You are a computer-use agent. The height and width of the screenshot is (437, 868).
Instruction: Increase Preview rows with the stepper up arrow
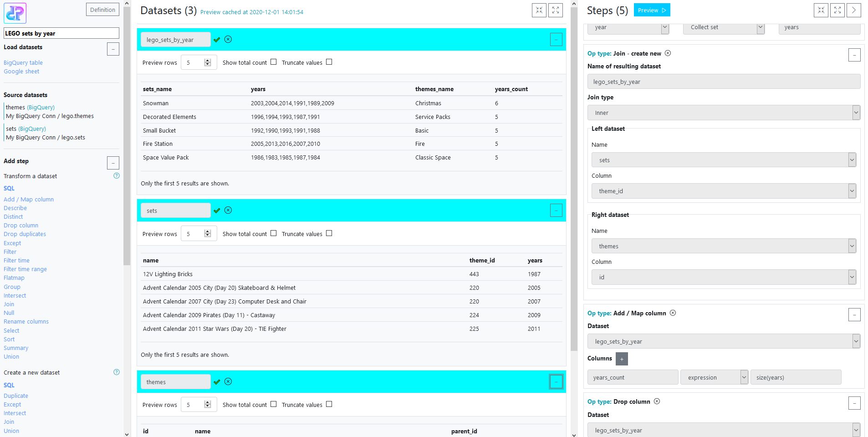(208, 60)
